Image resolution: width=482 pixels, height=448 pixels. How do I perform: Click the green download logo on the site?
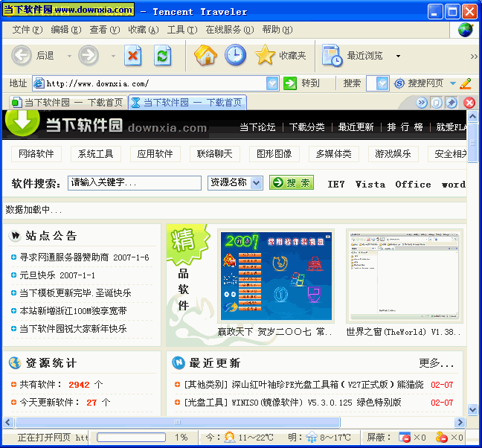pos(22,123)
